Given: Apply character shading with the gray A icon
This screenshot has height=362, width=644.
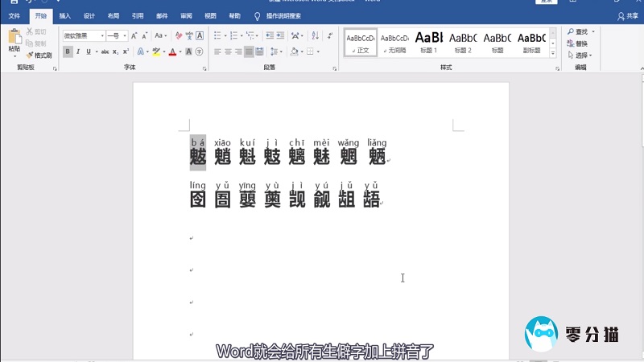Looking at the screenshot, I should coord(188,51).
